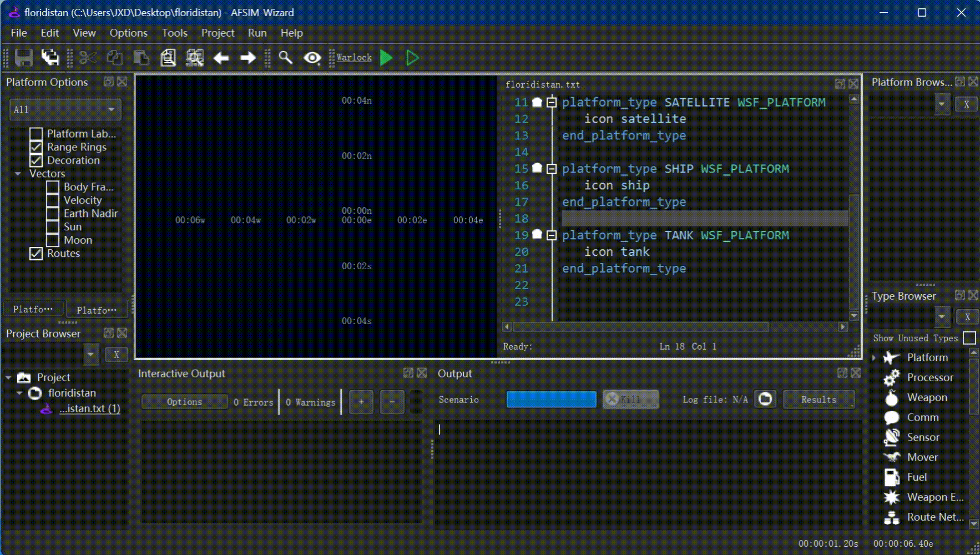Click the Warlock link

pos(354,57)
